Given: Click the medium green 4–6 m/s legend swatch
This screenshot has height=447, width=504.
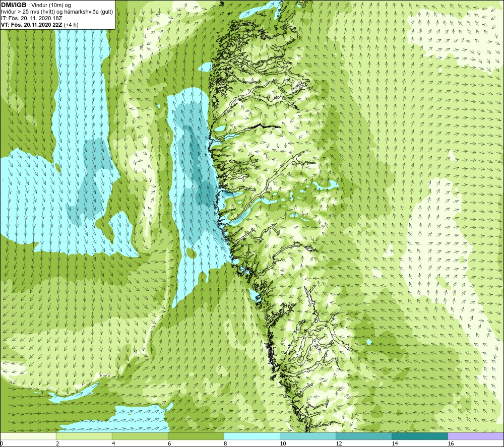Looking at the screenshot, I should coord(140,436).
